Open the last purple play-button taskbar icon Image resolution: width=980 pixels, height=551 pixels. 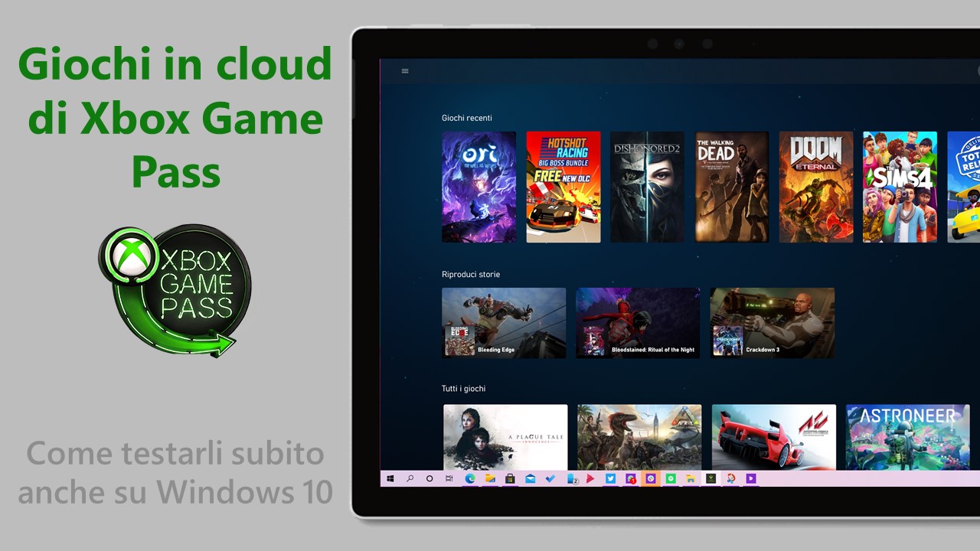[x=751, y=478]
